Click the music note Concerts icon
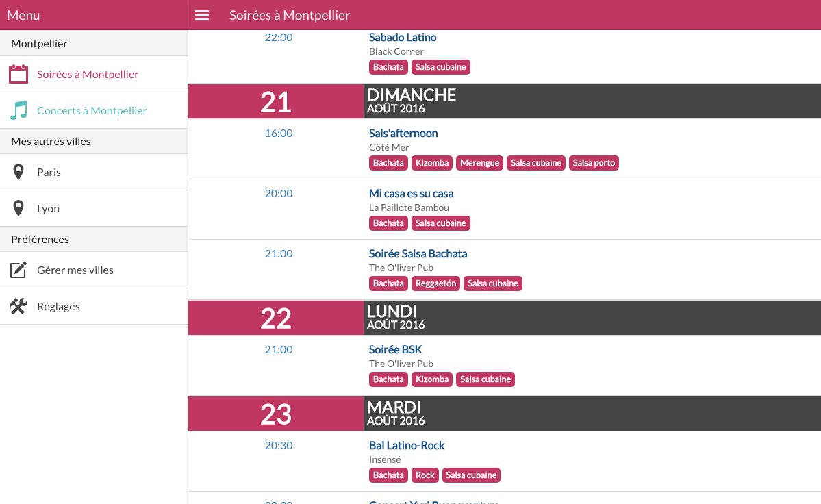The width and height of the screenshot is (821, 504). pos(18,110)
